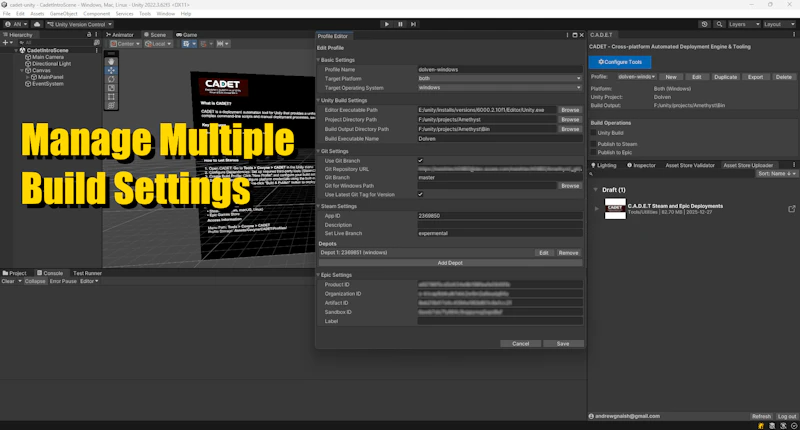The height and width of the screenshot is (430, 800).
Task: Click the Add Depot button
Action: tap(450, 263)
